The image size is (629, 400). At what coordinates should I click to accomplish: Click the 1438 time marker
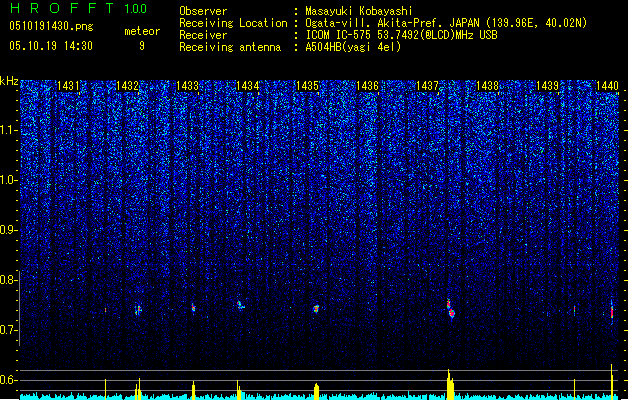[x=487, y=86]
